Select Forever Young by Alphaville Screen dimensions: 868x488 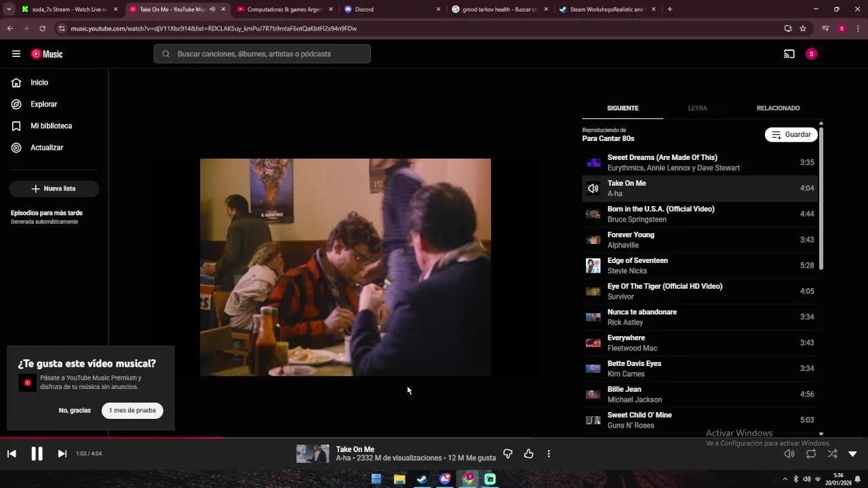[x=700, y=240]
